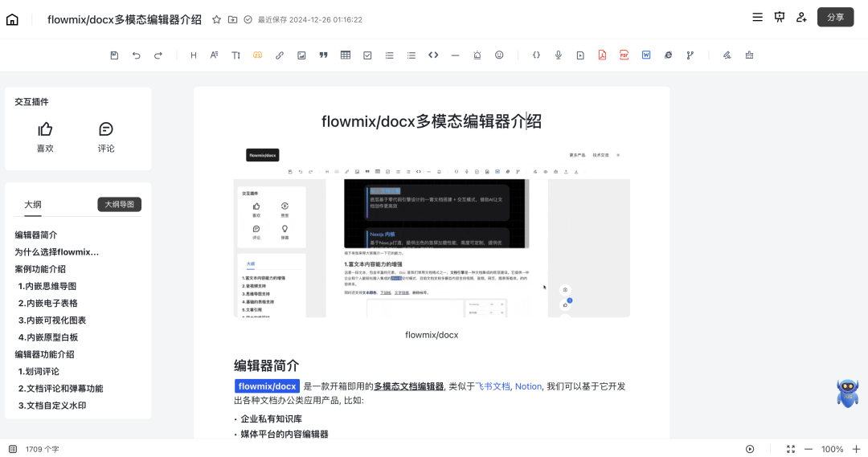Open the 飞书文档 link

point(493,386)
